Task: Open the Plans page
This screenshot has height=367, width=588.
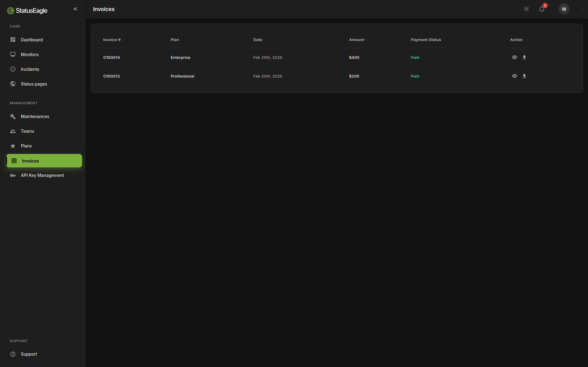Action: pos(26,146)
